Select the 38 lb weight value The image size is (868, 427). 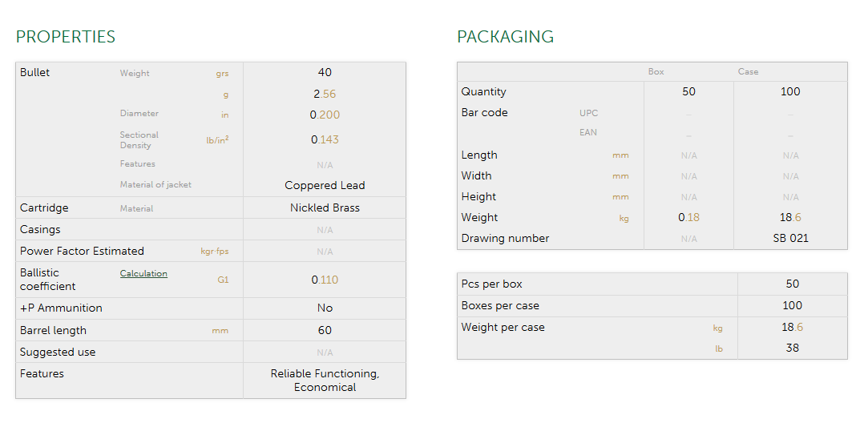(x=792, y=348)
